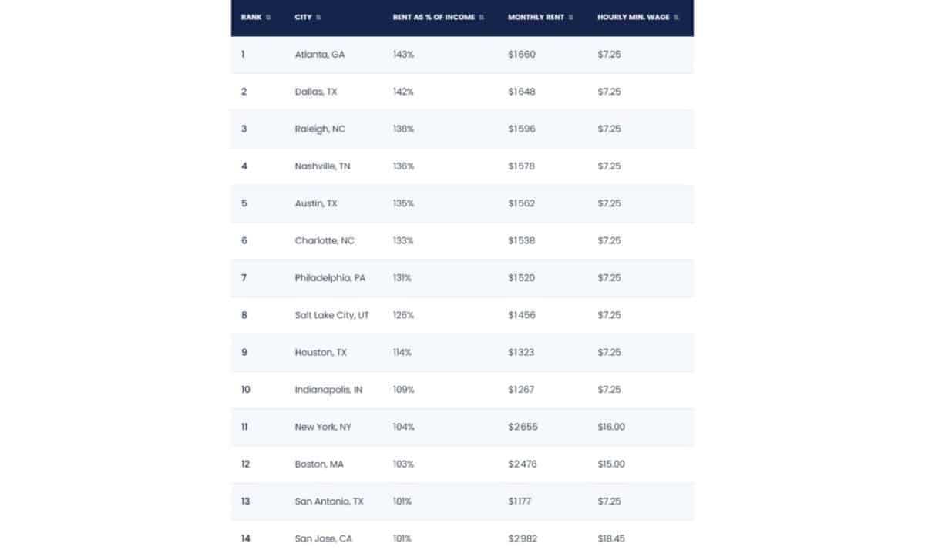Click the sort icon beside City header
This screenshot has width=925, height=560.
point(318,18)
